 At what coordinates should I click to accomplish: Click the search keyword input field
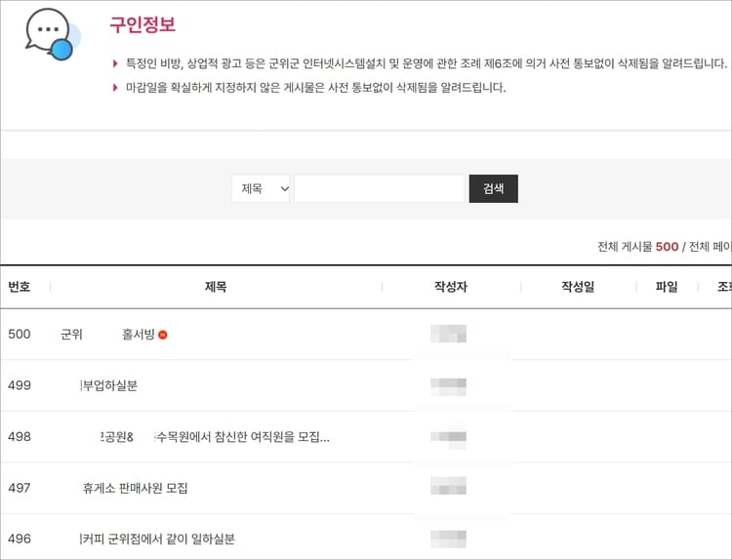tap(379, 188)
